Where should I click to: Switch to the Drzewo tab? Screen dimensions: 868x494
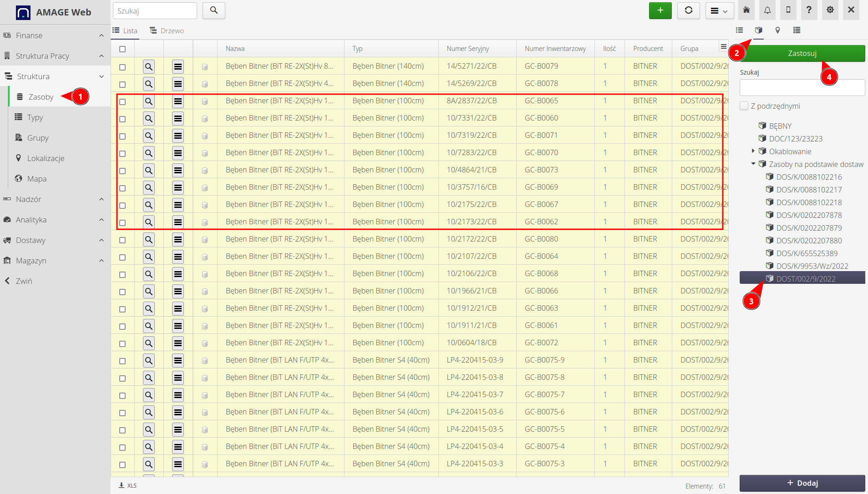pos(167,30)
